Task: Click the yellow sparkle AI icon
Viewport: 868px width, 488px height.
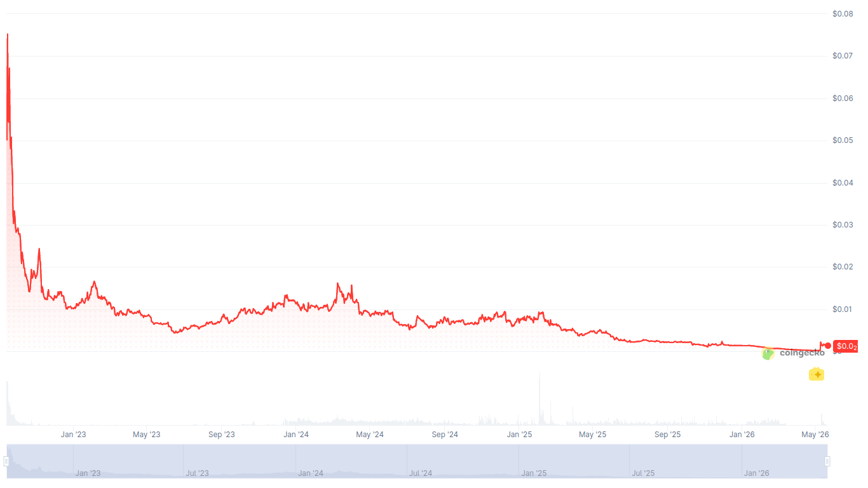Action: (817, 374)
